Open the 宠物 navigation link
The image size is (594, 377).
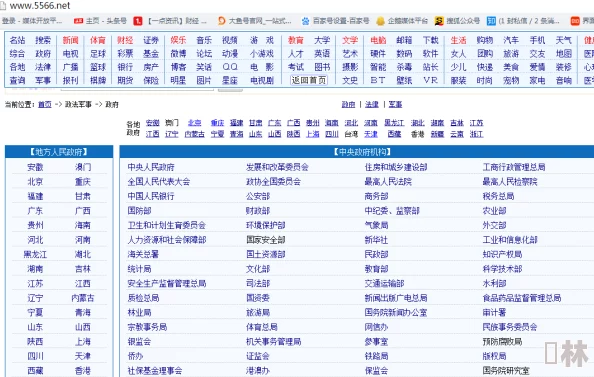[511, 80]
